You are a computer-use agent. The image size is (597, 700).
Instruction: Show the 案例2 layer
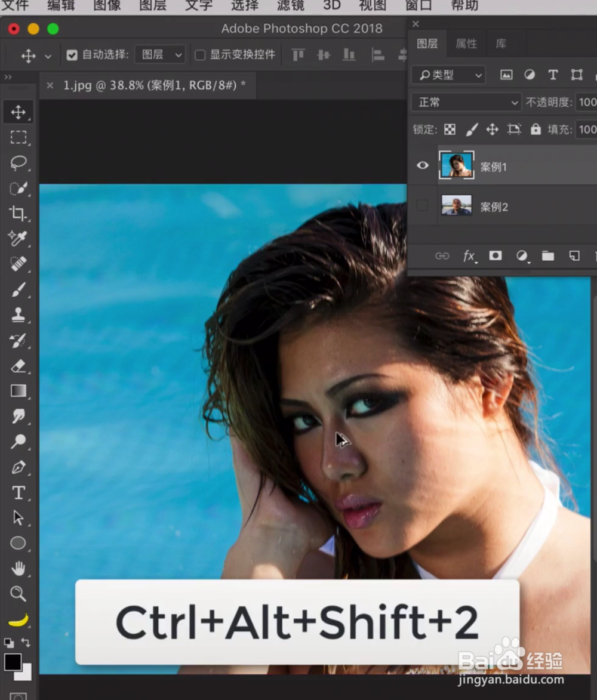coord(422,206)
